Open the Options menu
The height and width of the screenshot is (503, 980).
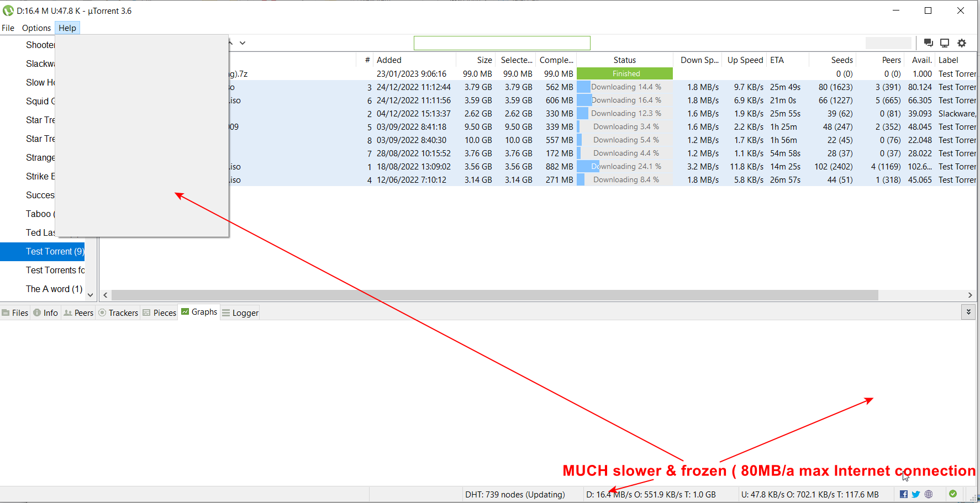point(36,28)
